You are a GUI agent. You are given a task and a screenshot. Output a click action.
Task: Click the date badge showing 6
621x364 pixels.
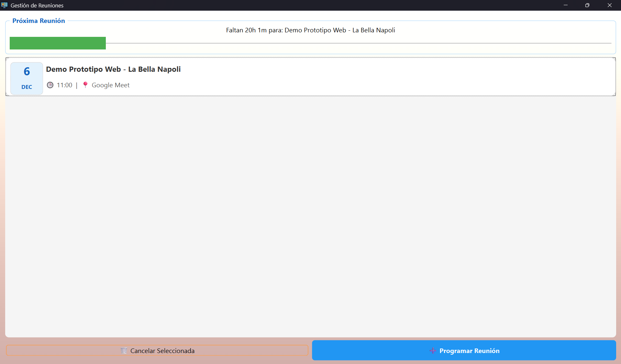27,71
